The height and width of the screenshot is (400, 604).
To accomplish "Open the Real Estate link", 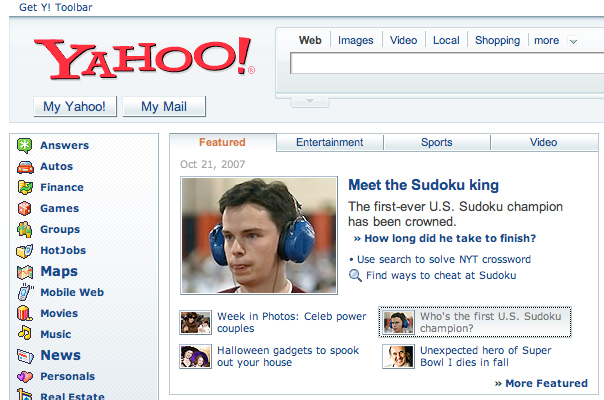I will tap(72, 396).
